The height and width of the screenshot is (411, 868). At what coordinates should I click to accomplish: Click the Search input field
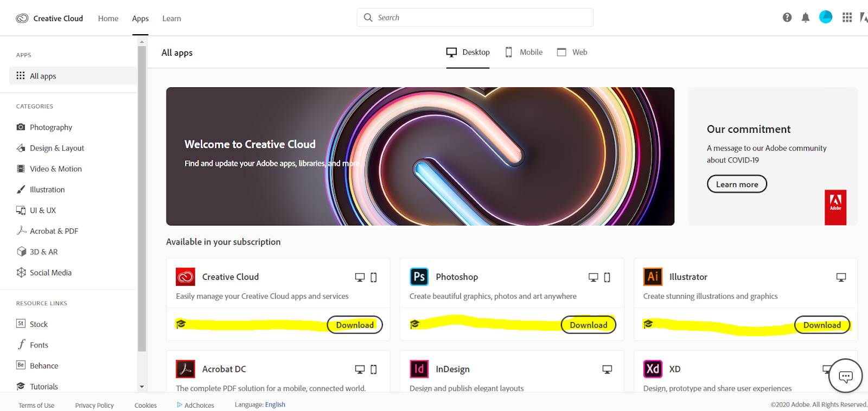pyautogui.click(x=475, y=17)
